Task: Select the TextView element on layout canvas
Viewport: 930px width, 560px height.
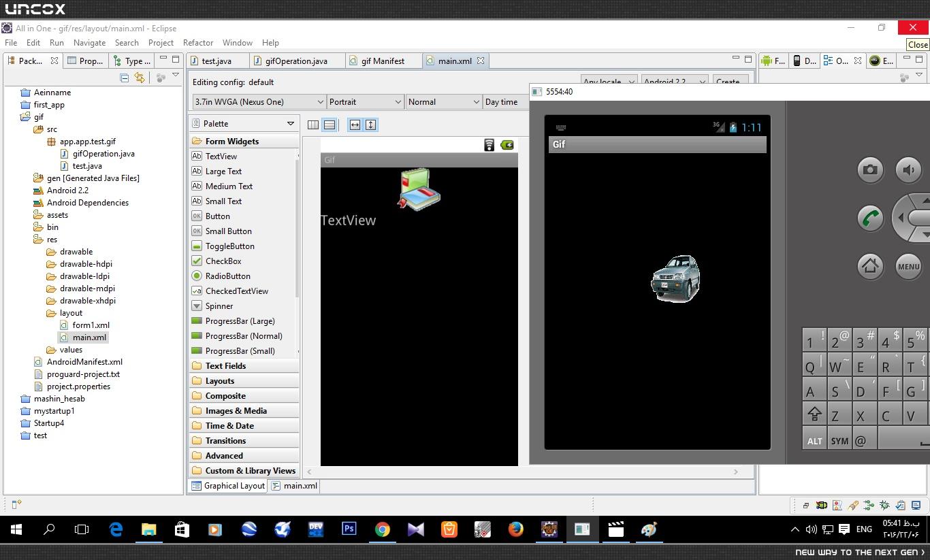Action: (348, 220)
